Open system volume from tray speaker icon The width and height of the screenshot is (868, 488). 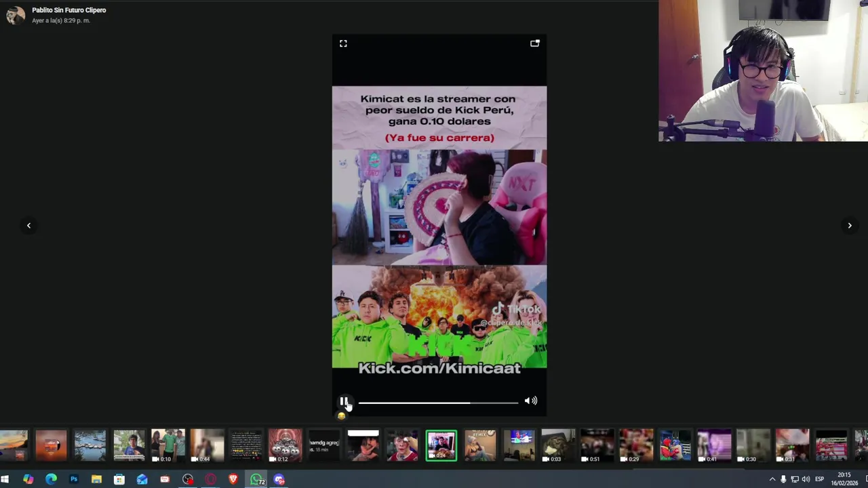(x=806, y=479)
